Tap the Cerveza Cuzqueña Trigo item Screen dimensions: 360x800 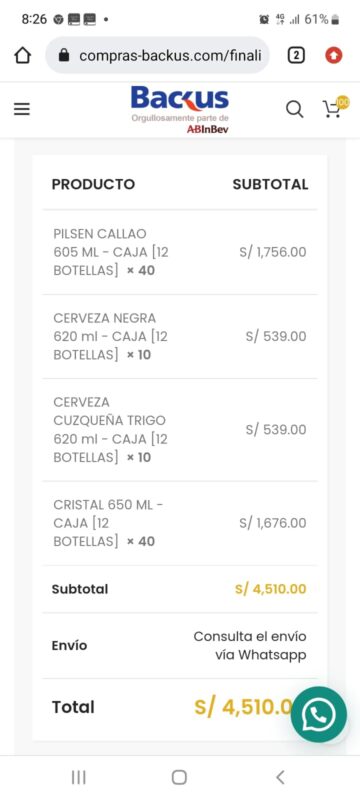click(x=179, y=430)
